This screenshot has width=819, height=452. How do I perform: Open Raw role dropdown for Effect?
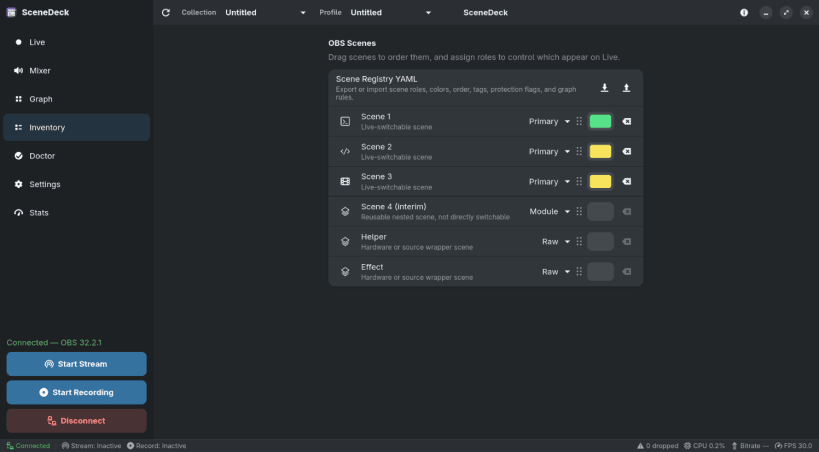point(556,272)
